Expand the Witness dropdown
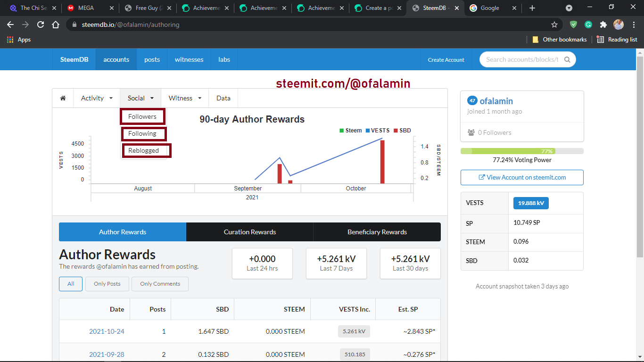Image resolution: width=644 pixels, height=362 pixels. tap(185, 98)
